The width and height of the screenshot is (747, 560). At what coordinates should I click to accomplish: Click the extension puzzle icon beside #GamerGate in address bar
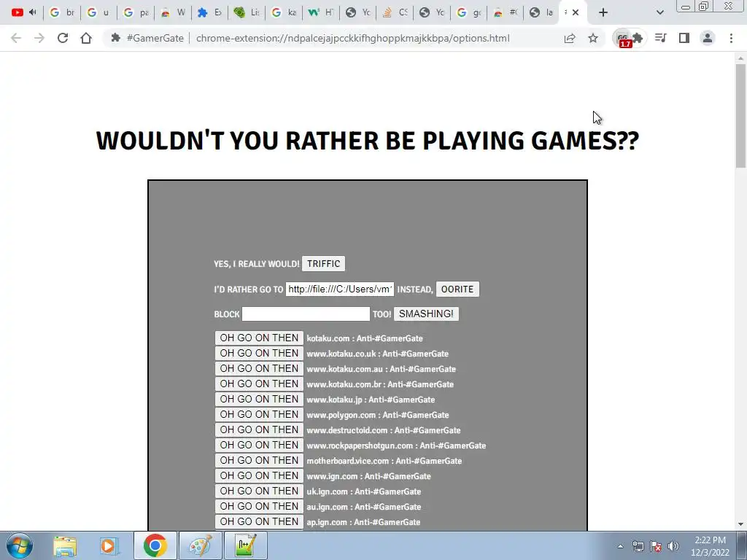[115, 38]
